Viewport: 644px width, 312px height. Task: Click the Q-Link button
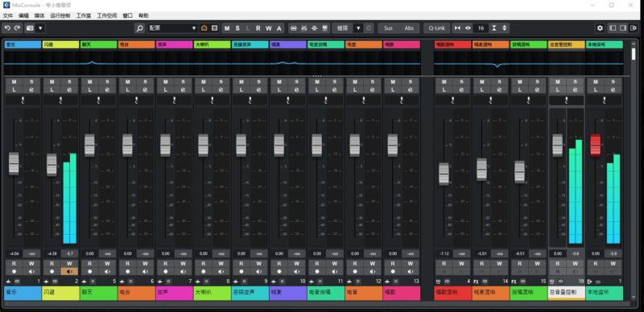coord(436,28)
